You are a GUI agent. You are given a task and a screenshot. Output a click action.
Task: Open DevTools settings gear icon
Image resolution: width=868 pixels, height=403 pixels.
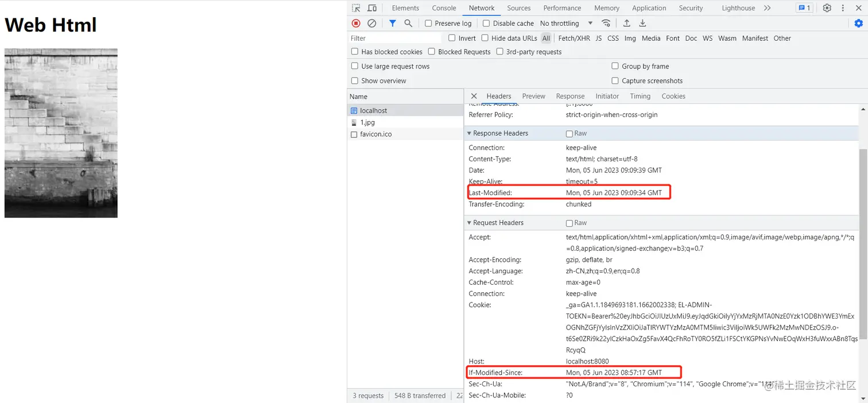[827, 8]
